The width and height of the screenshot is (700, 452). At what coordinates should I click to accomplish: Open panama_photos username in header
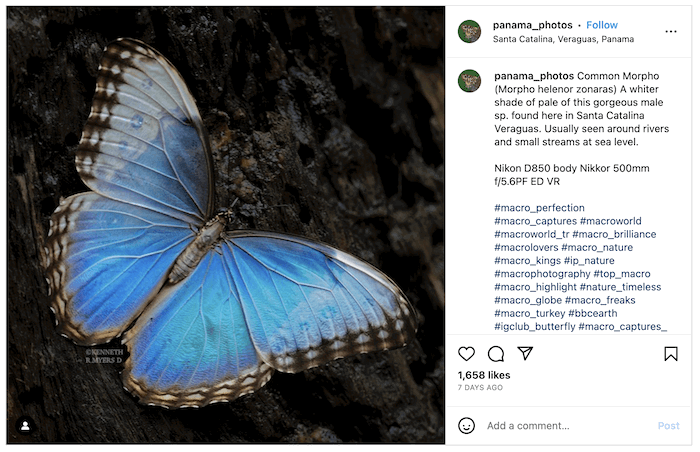[533, 25]
